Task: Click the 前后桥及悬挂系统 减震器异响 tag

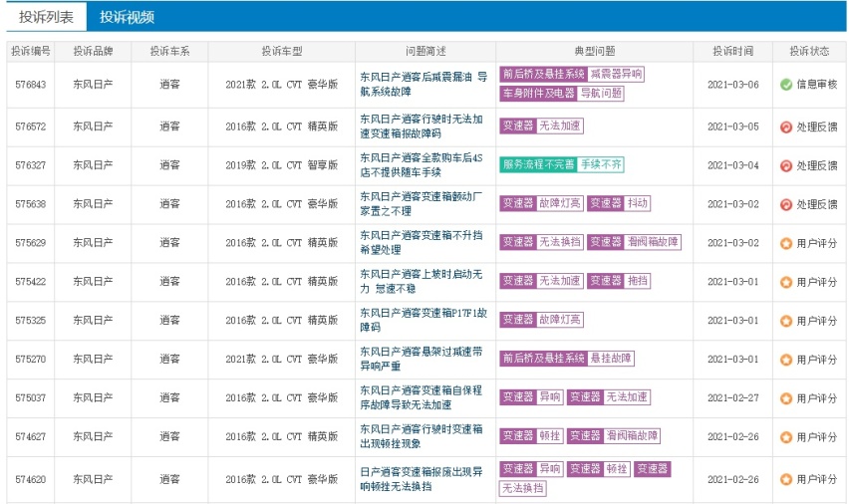Action: [572, 74]
